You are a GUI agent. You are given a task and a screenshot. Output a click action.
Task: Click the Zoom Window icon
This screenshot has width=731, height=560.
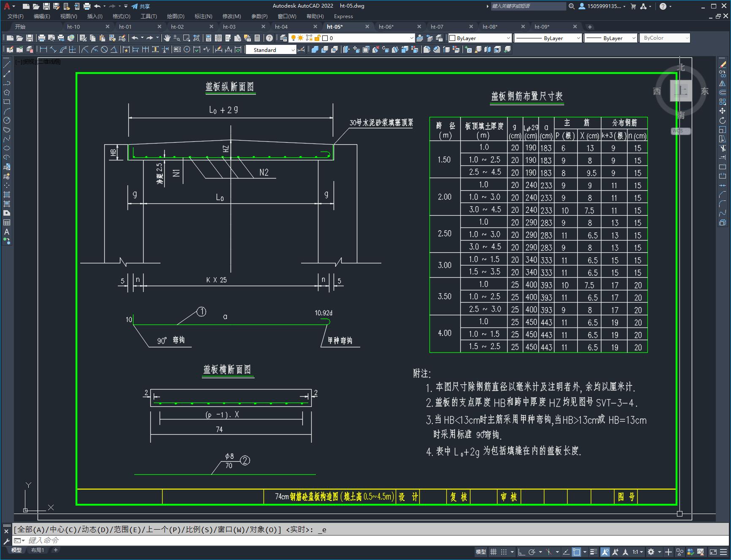(x=187, y=38)
